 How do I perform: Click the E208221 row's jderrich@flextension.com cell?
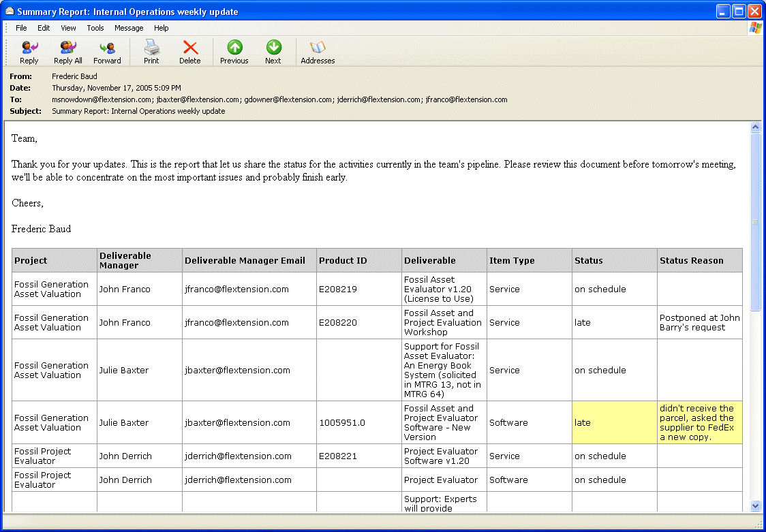click(x=249, y=456)
